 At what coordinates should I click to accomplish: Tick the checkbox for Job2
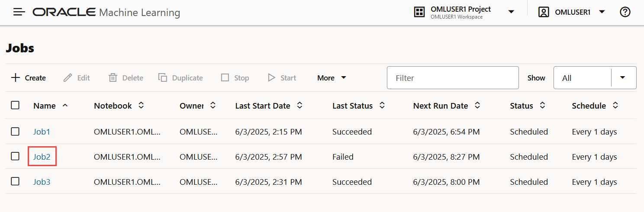click(15, 157)
